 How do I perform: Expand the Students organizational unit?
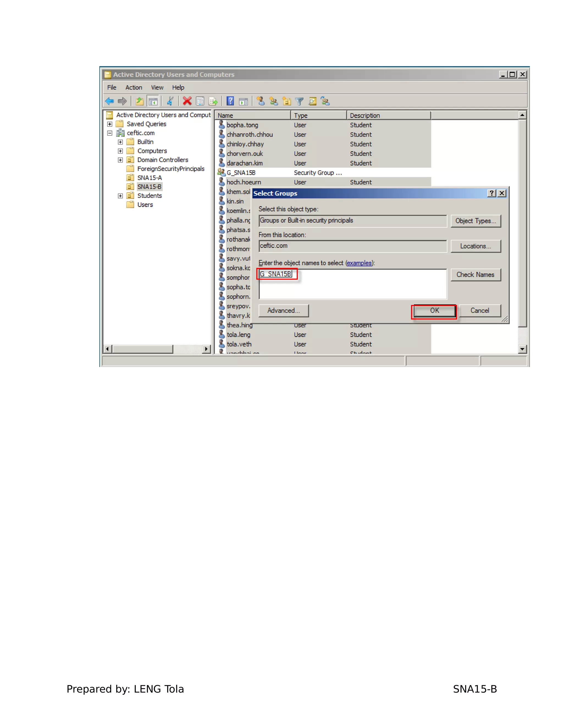coord(120,196)
